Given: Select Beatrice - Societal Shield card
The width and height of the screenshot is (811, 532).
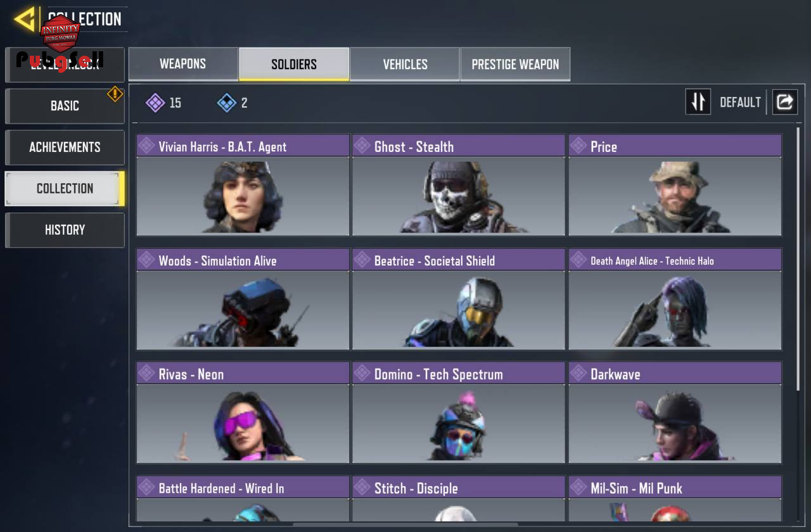Looking at the screenshot, I should pos(459,299).
